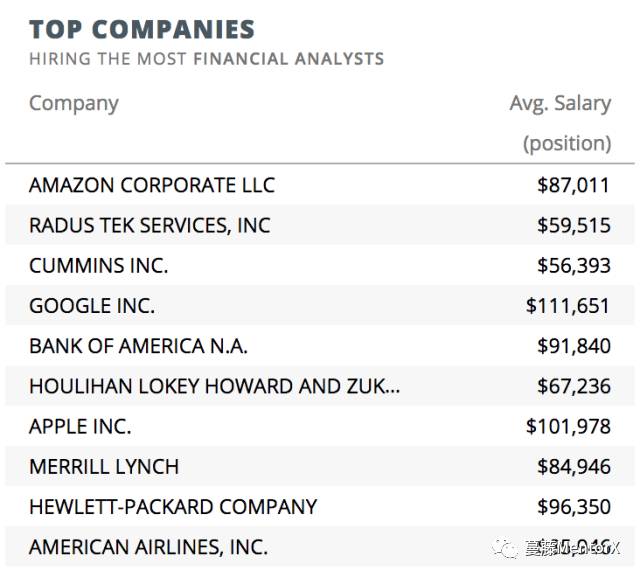Viewport: 640px width, 577px height.
Task: Click the Cummins Inc. company name
Action: pos(98,265)
